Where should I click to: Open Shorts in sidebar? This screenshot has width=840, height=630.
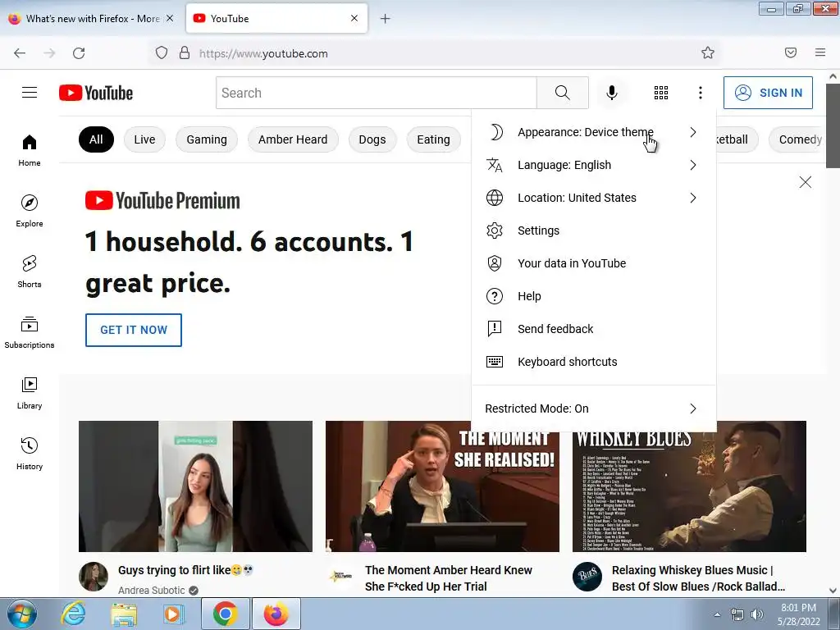[x=30, y=272]
